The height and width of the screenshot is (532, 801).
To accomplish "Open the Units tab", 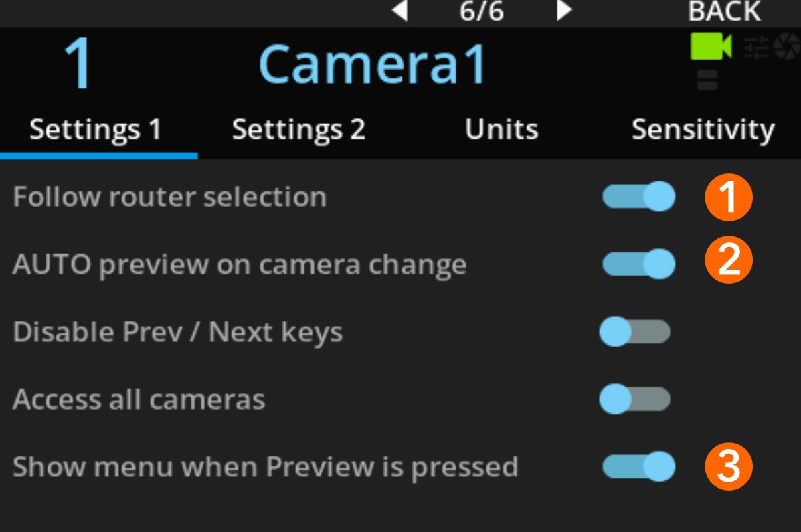I will [501, 130].
